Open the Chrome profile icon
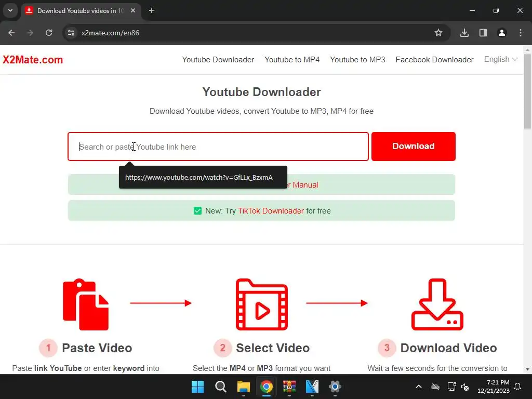The image size is (532, 399). point(502,33)
